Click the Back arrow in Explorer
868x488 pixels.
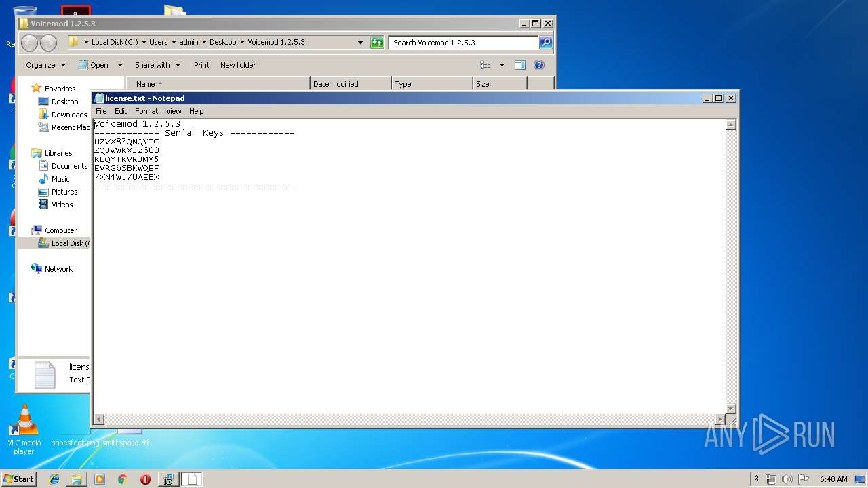click(x=30, y=43)
